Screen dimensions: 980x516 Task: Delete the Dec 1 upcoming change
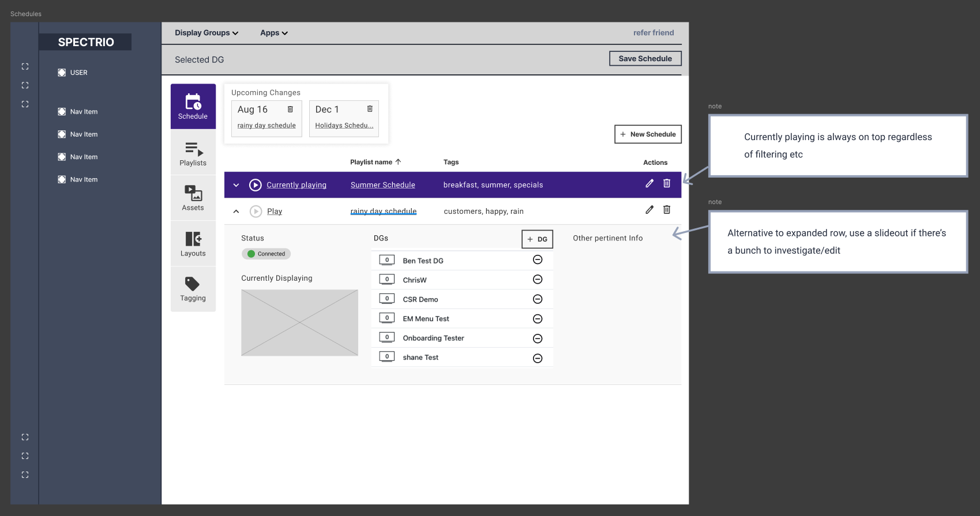pyautogui.click(x=370, y=109)
